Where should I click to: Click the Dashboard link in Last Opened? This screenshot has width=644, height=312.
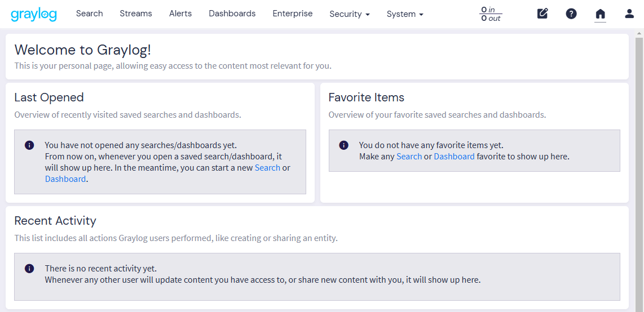tap(65, 179)
